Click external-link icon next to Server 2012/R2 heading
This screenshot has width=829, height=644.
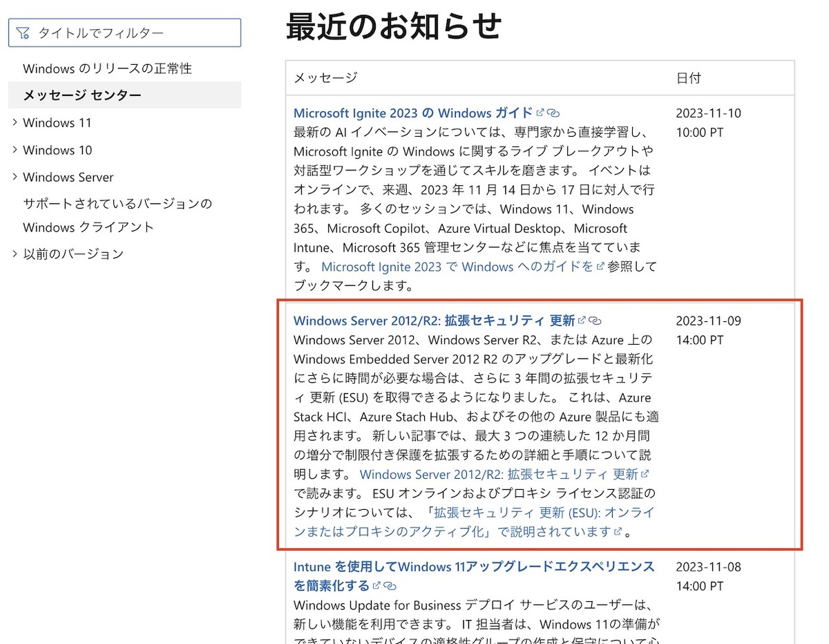tap(582, 320)
